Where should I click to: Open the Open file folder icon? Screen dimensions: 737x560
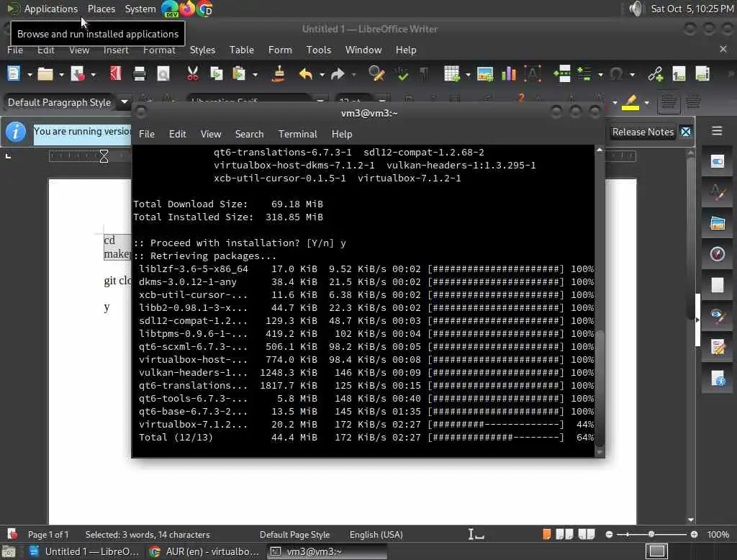pos(45,74)
